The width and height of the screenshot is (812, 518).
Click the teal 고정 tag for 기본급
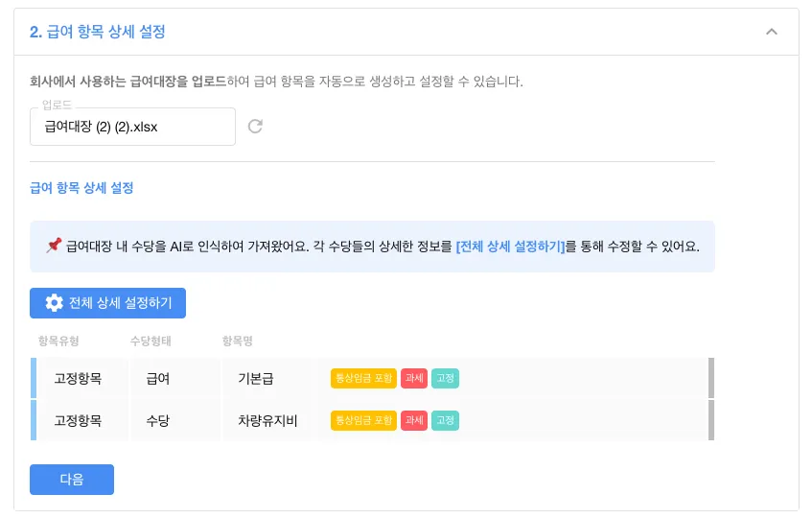(446, 379)
